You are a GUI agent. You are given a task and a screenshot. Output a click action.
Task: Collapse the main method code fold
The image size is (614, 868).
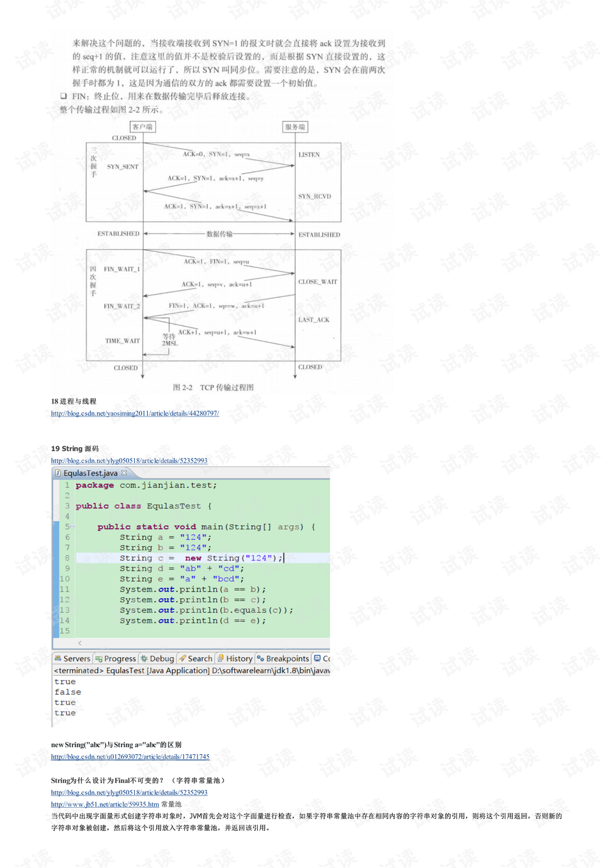(x=72, y=526)
